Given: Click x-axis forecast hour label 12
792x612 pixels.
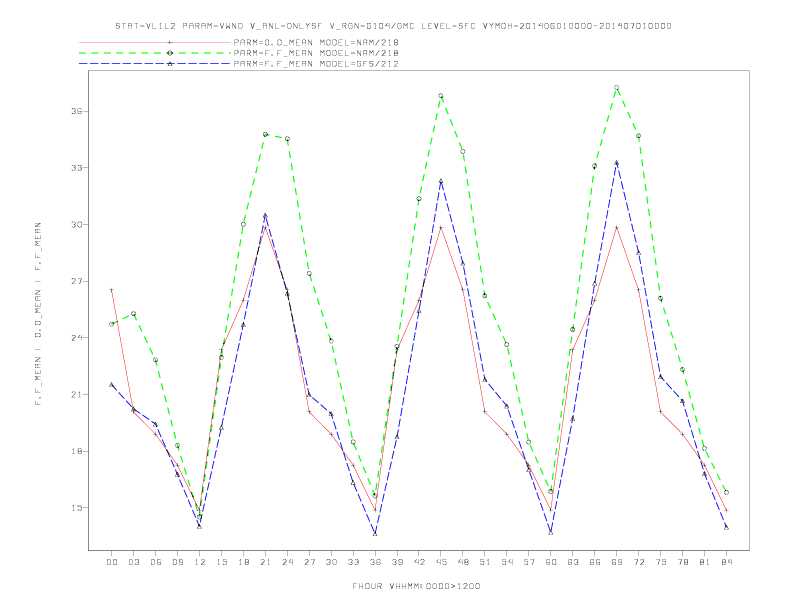Looking at the screenshot, I should coord(200,562).
